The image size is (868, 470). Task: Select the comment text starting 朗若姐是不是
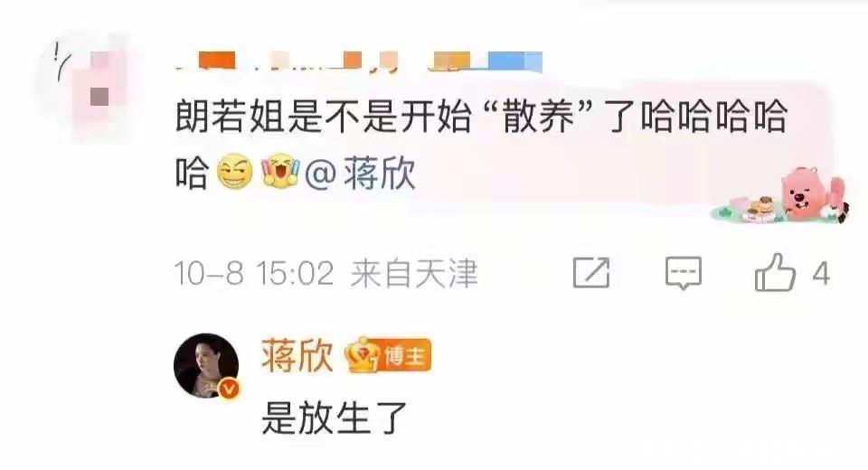tap(481, 144)
